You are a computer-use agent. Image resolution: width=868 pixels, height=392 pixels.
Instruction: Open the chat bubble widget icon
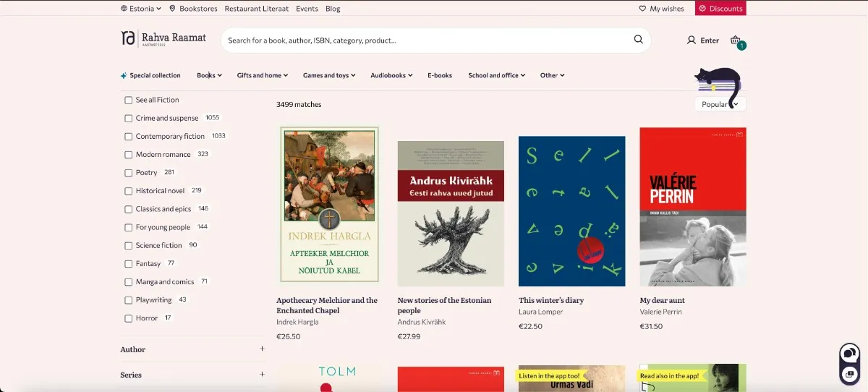click(x=849, y=354)
